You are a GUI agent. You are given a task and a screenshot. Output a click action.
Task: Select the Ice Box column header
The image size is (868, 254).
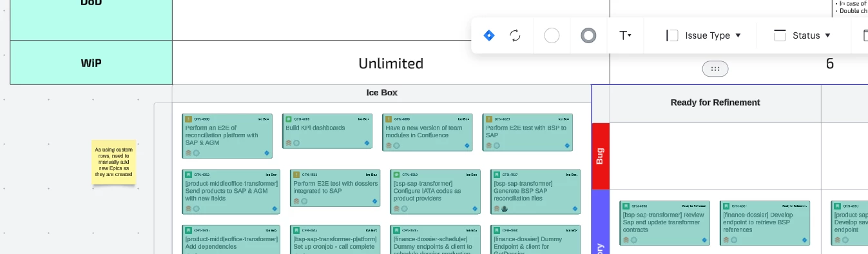click(x=382, y=93)
